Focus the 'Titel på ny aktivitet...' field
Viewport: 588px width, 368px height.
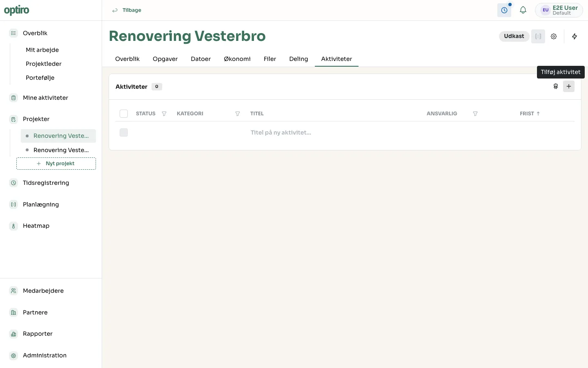pos(335,132)
